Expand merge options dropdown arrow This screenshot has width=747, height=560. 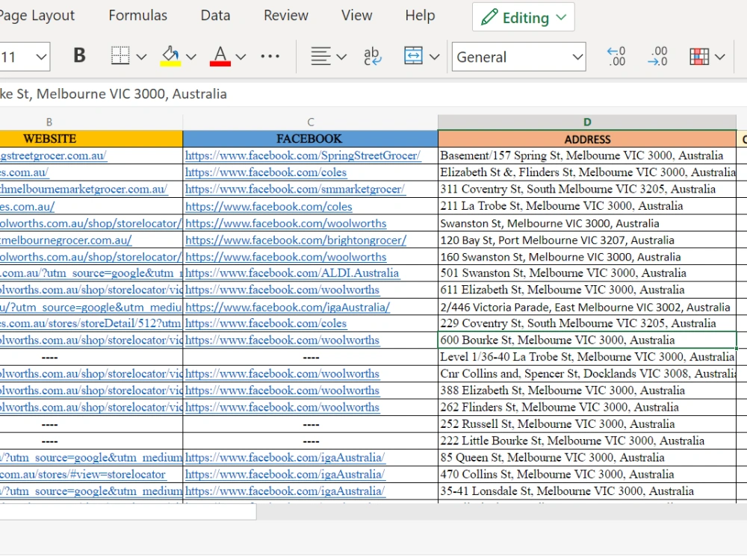tap(434, 57)
